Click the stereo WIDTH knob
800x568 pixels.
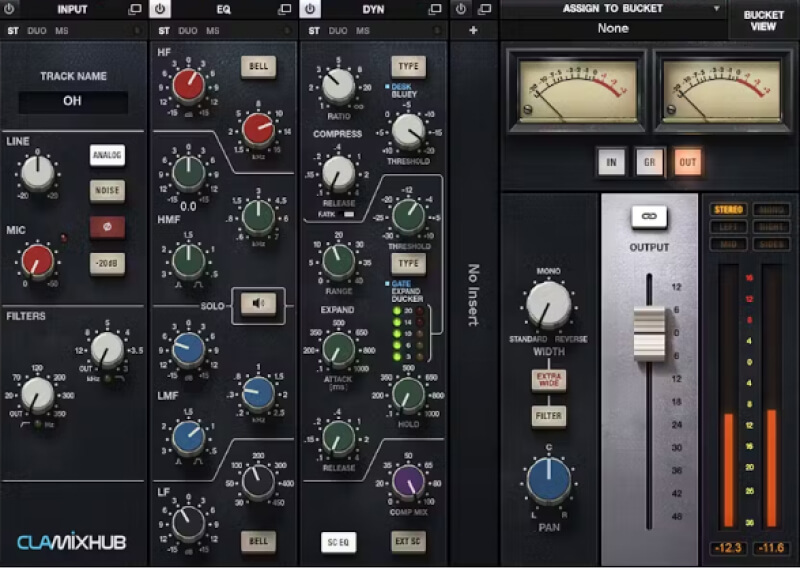tap(548, 305)
